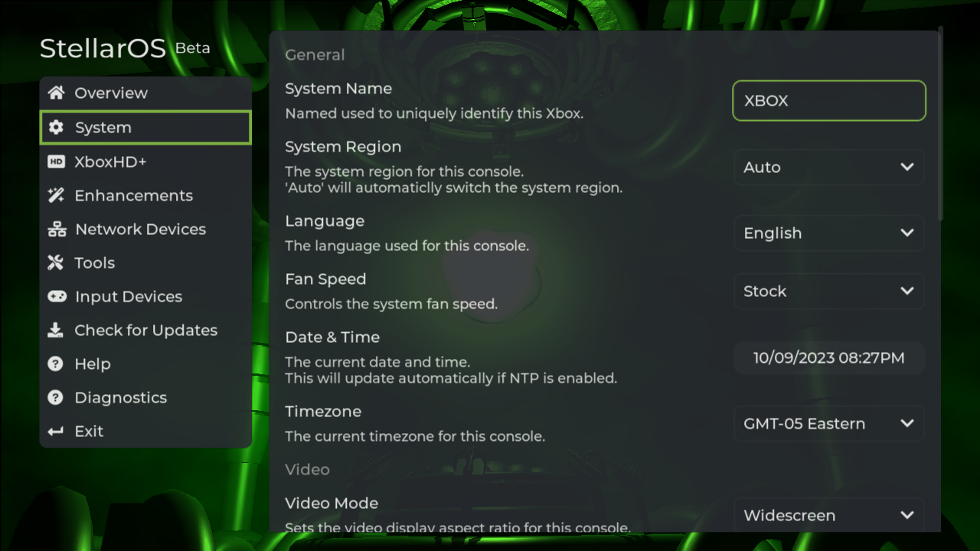Click the Timezone dropdown chevron arrow
The image size is (980, 551).
click(907, 424)
